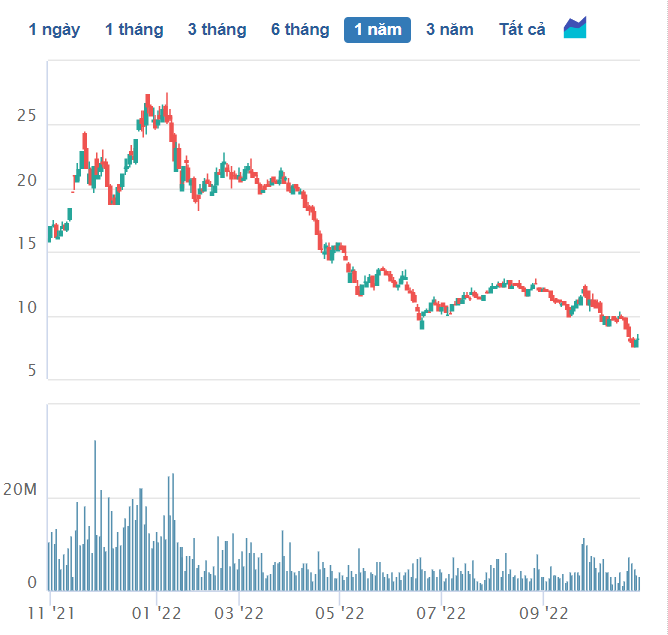Select the "07 '22" date axis label
This screenshot has height=635, width=668.
pos(441,612)
